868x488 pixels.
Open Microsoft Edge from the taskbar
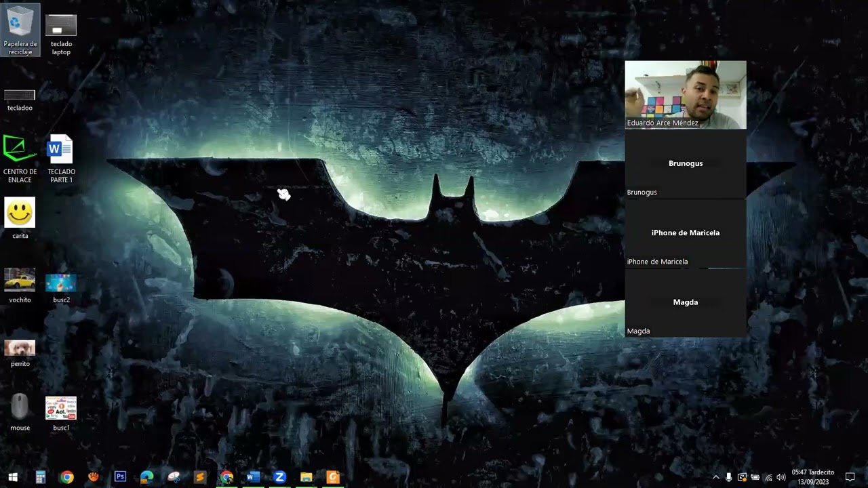(x=146, y=477)
